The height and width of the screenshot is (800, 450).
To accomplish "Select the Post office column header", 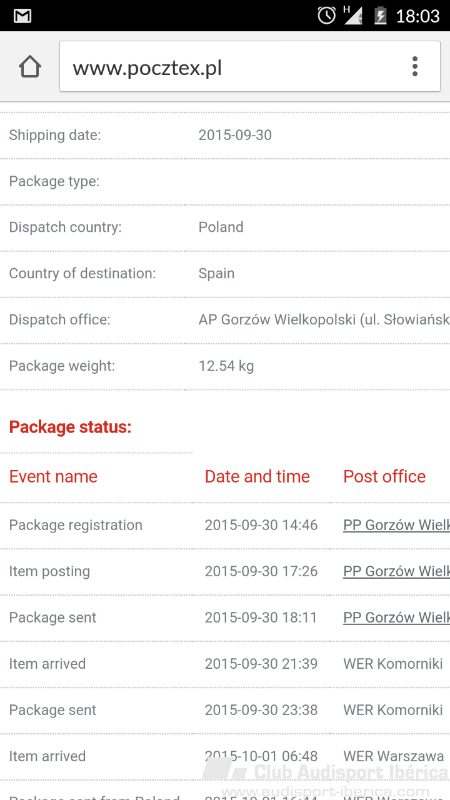I will (x=384, y=477).
